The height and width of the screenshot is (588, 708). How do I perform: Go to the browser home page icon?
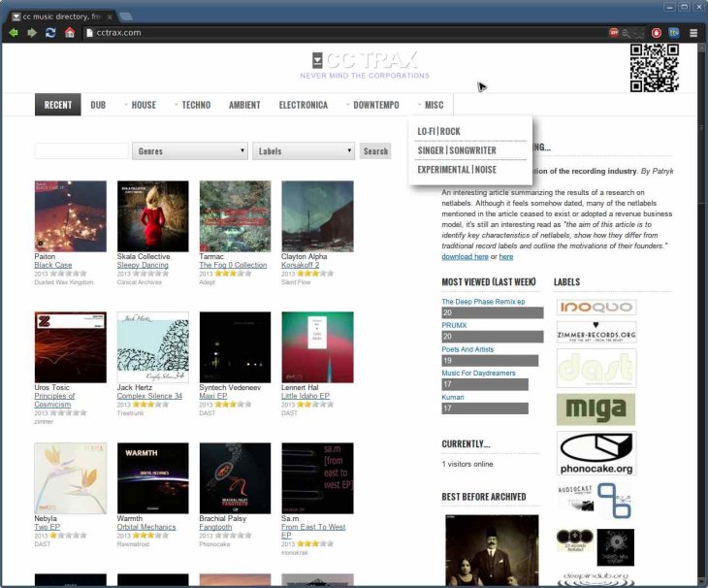(69, 32)
